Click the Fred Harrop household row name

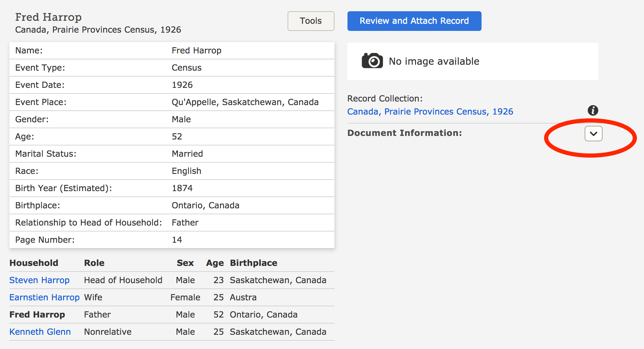point(37,315)
